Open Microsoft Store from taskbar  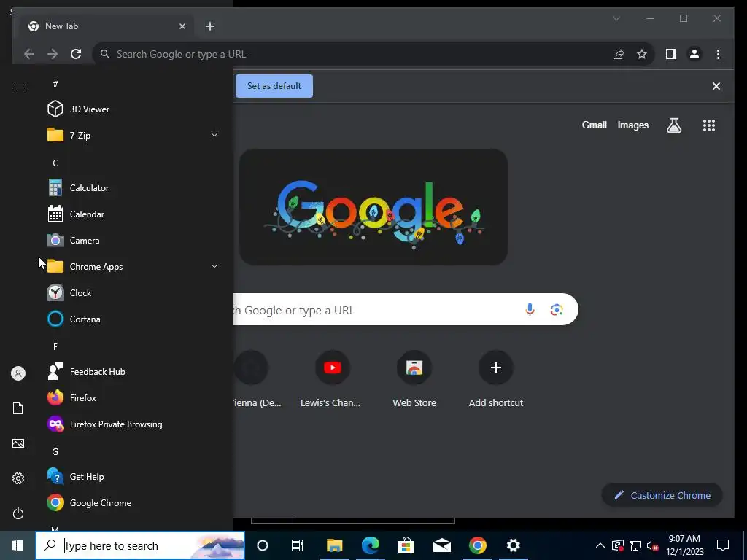pos(406,545)
